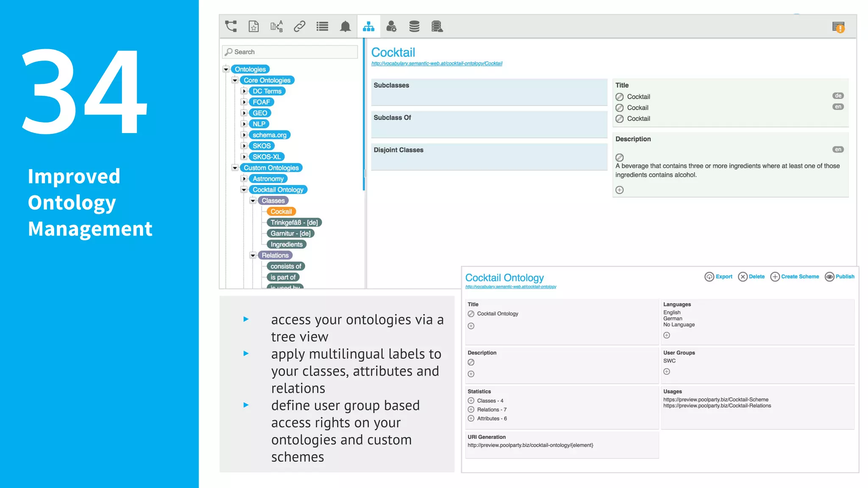868x488 pixels.
Task: Expand the FOAF node
Action: 244,102
